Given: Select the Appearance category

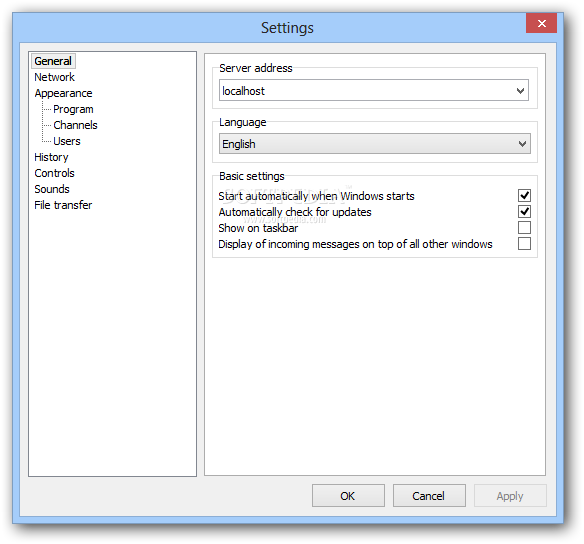Looking at the screenshot, I should point(63,93).
